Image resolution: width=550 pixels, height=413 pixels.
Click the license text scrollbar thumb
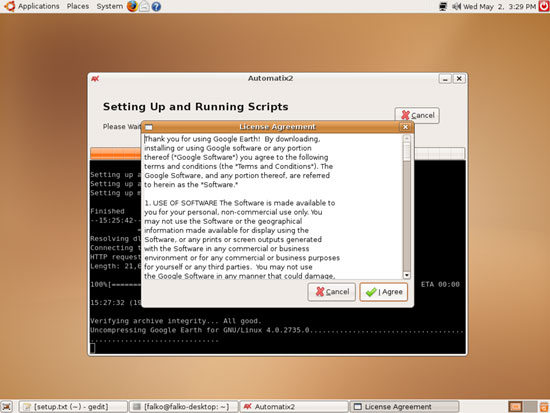[407, 152]
